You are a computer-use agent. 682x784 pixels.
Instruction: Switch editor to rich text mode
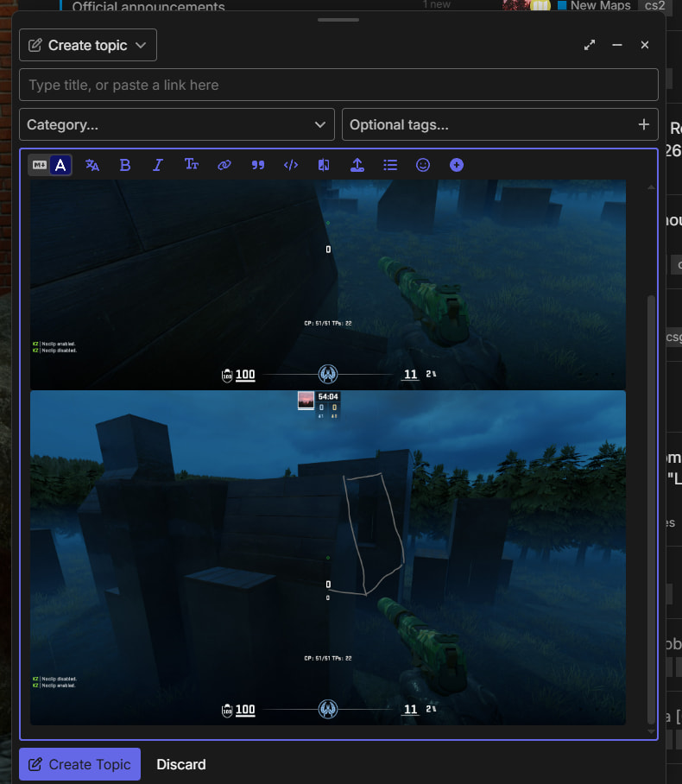(60, 165)
